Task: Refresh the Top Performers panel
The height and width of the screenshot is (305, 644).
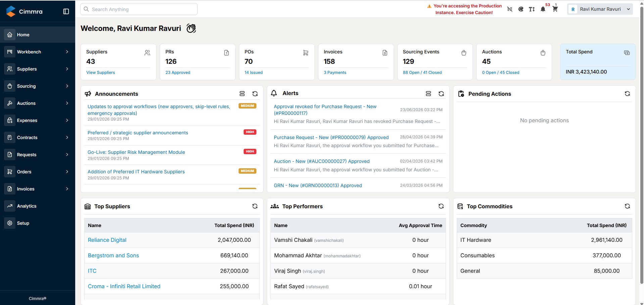Action: click(441, 206)
